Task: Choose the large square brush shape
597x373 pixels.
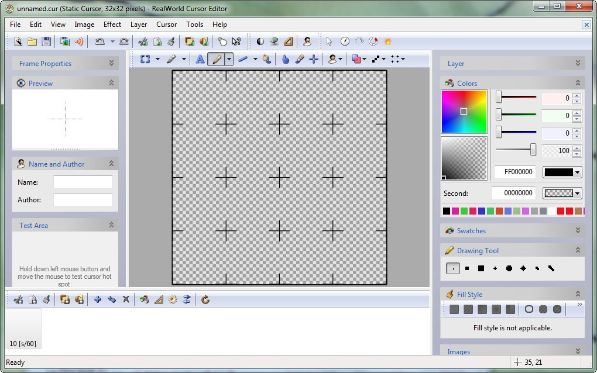Action: point(481,268)
